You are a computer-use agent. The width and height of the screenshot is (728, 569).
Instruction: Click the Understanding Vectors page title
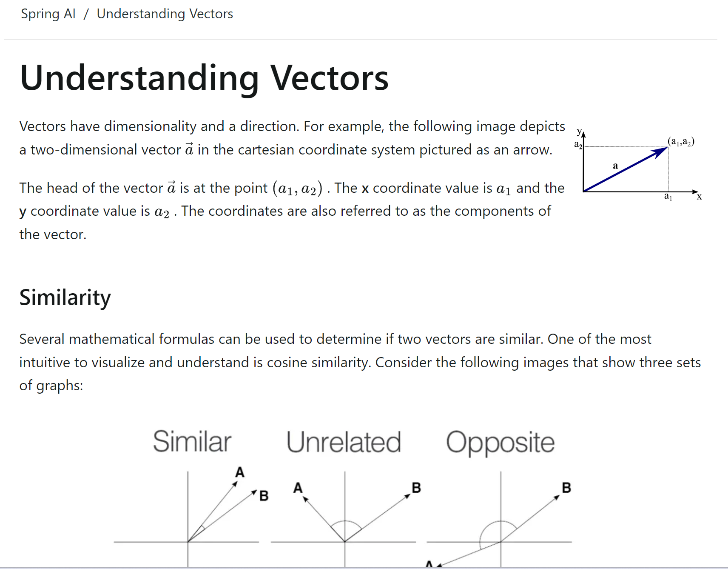point(204,78)
